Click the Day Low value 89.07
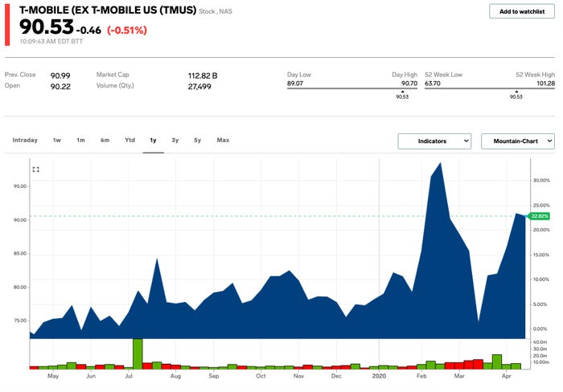563x392 pixels. [x=295, y=84]
